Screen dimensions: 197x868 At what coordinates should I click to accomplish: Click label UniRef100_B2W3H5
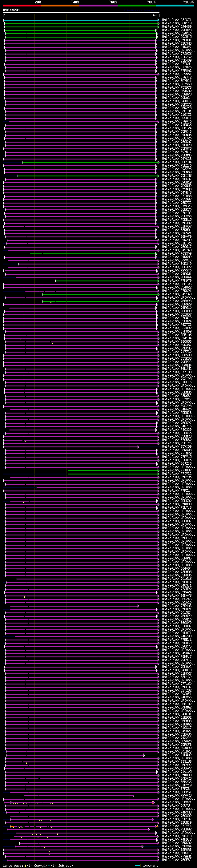coord(176,43)
